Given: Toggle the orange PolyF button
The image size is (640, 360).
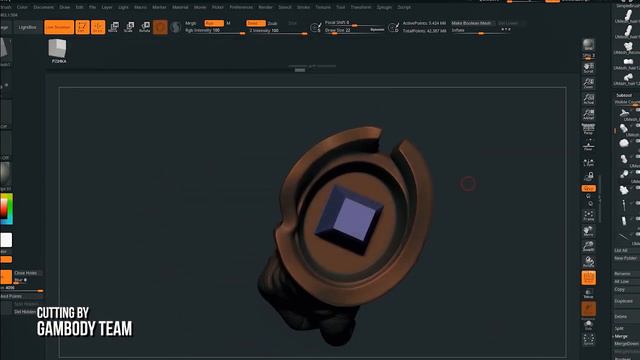Looking at the screenshot, I should pos(589,278).
